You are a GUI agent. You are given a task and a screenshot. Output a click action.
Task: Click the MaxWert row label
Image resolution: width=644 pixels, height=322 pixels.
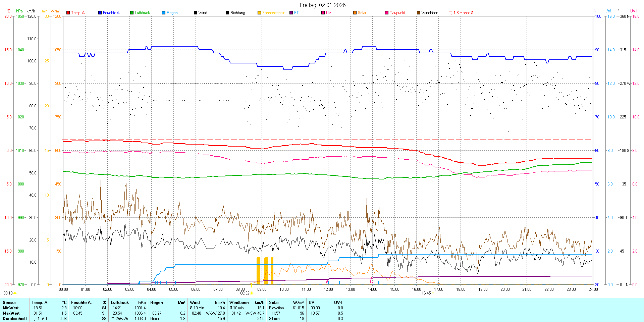11,313
